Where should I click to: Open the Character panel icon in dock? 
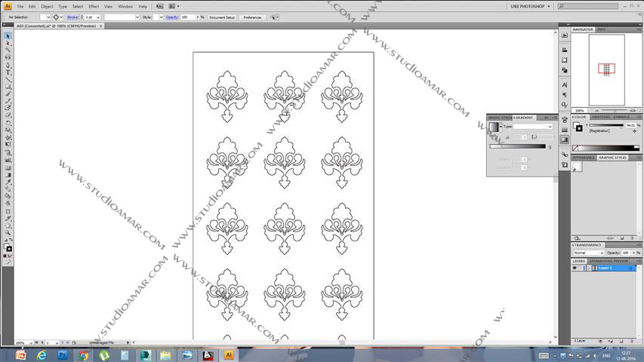coord(565,84)
